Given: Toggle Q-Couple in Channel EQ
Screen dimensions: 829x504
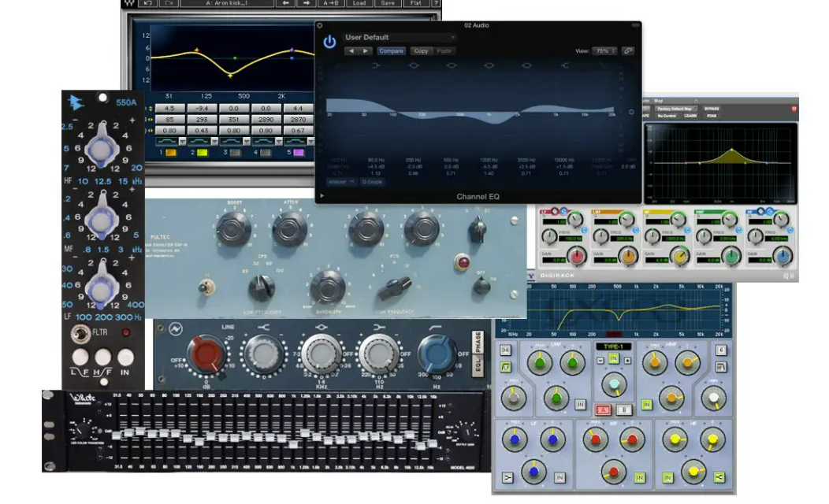Looking at the screenshot, I should (x=372, y=182).
